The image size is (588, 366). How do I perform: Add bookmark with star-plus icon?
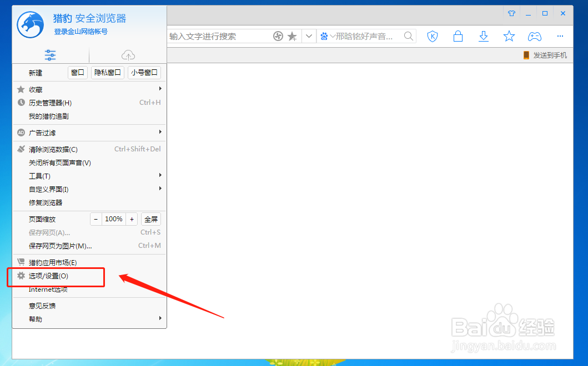(292, 37)
